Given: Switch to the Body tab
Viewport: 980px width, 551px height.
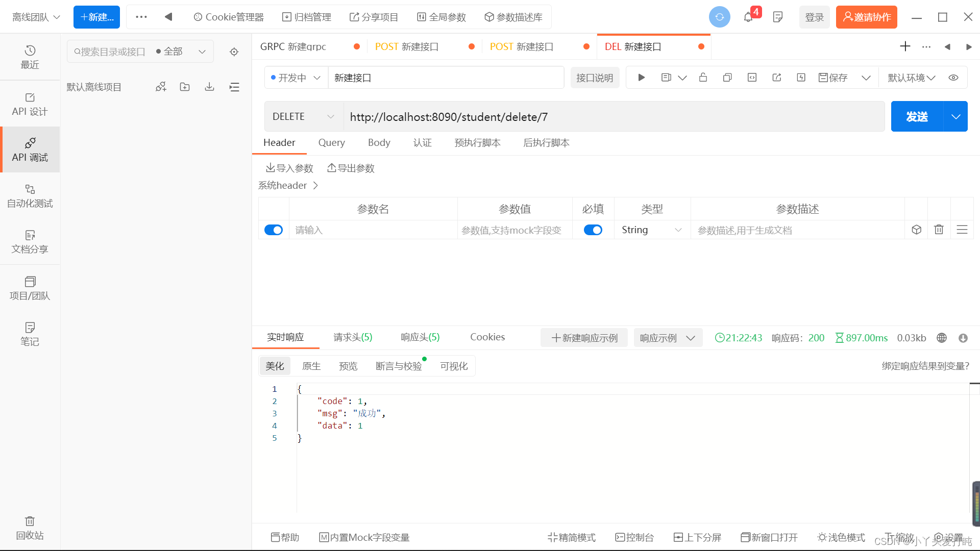Looking at the screenshot, I should 379,142.
